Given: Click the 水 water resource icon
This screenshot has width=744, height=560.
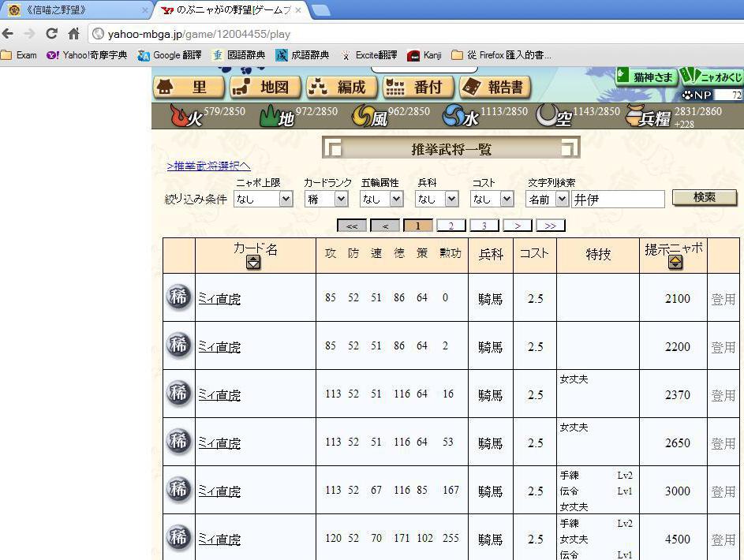Looking at the screenshot, I should (x=461, y=116).
